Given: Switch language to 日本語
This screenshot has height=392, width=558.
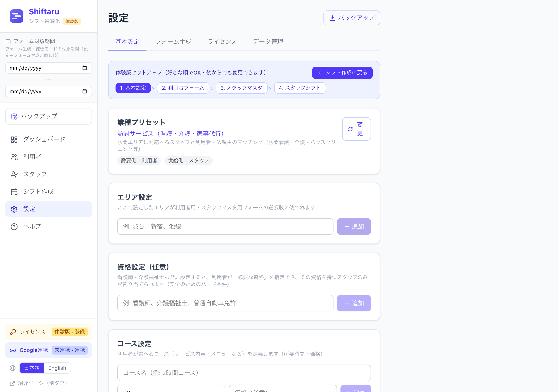Looking at the screenshot, I should point(32,368).
